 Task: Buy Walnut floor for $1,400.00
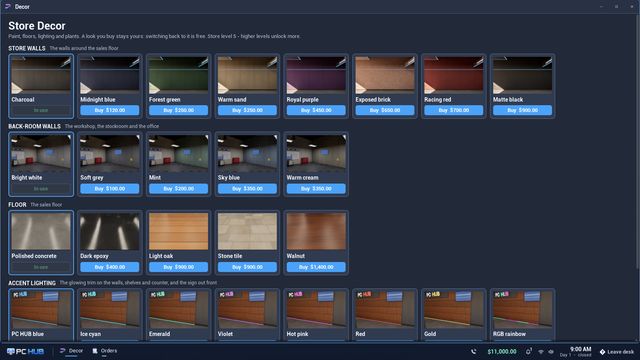pyautogui.click(x=316, y=267)
